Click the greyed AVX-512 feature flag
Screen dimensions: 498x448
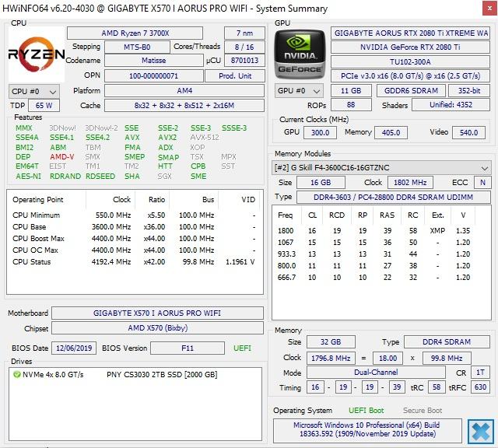(205, 138)
